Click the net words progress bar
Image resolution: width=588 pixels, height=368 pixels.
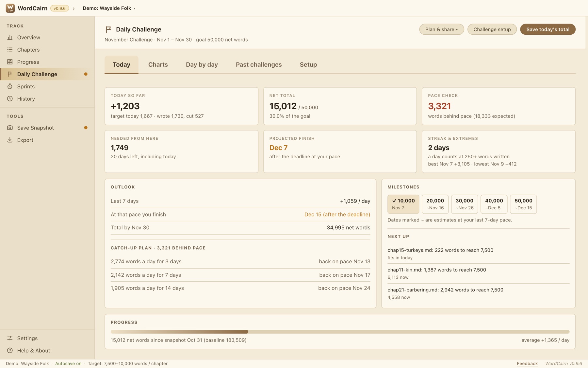tap(340, 332)
